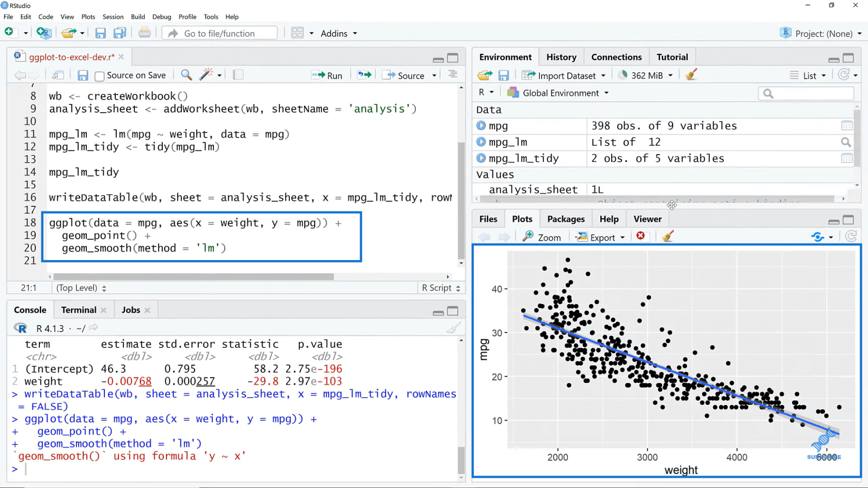Open the Import Dataset dropdown

pos(564,75)
